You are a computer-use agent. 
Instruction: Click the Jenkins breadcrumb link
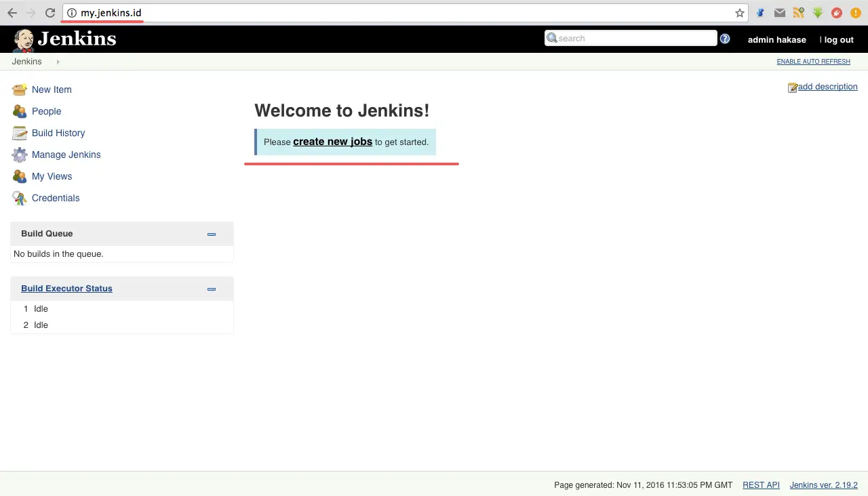(x=26, y=62)
